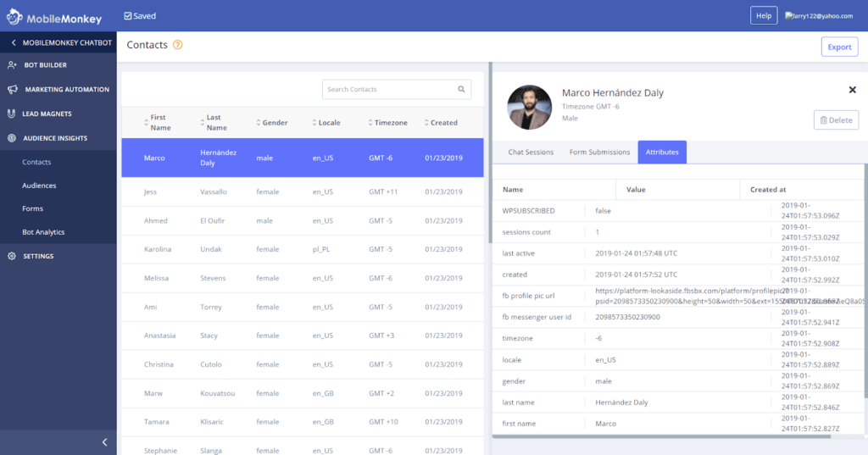Sort contacts by First Name column
The height and width of the screenshot is (455, 868).
tap(158, 123)
